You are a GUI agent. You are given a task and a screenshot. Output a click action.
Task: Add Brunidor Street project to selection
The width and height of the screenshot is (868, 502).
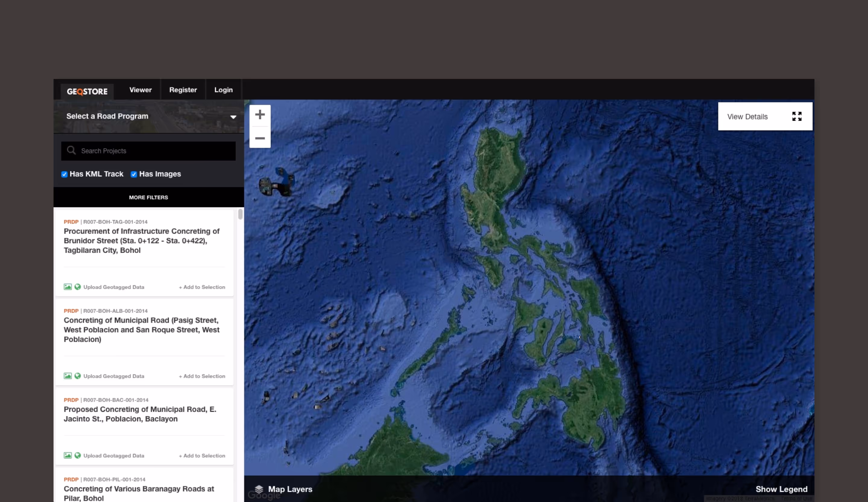202,287
